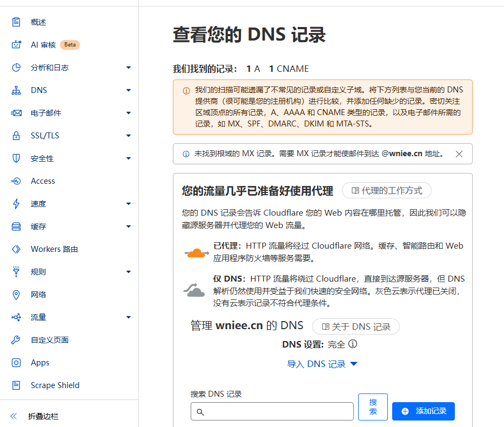Screen dimensions: 504x427
Task: Expand the 速度 menu arrow
Action: pyautogui.click(x=129, y=204)
